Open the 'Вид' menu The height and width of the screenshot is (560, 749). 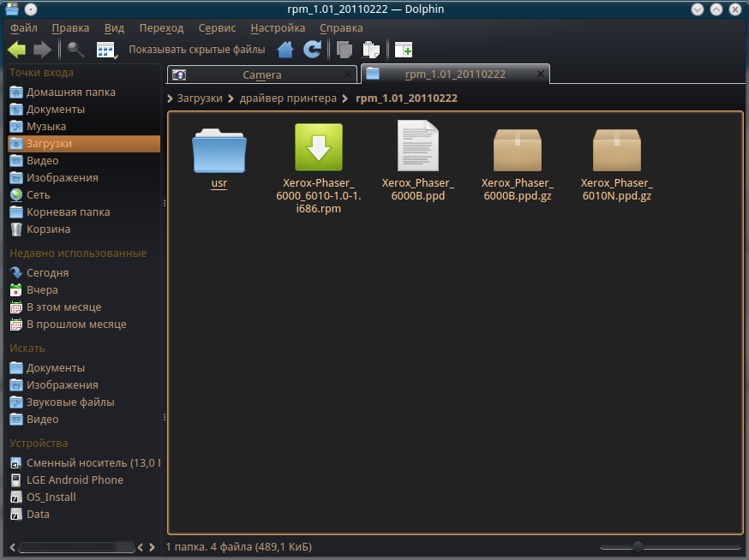point(114,28)
